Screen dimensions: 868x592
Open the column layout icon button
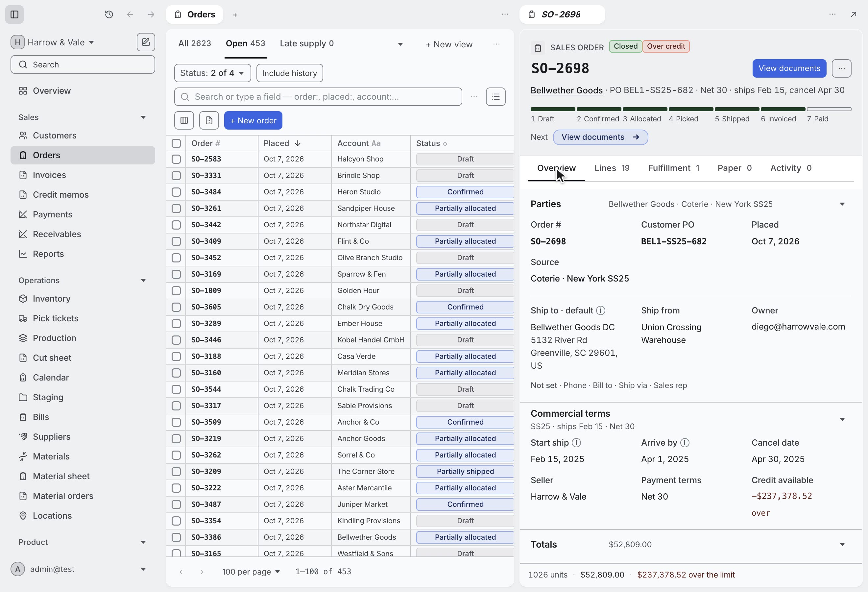point(184,120)
